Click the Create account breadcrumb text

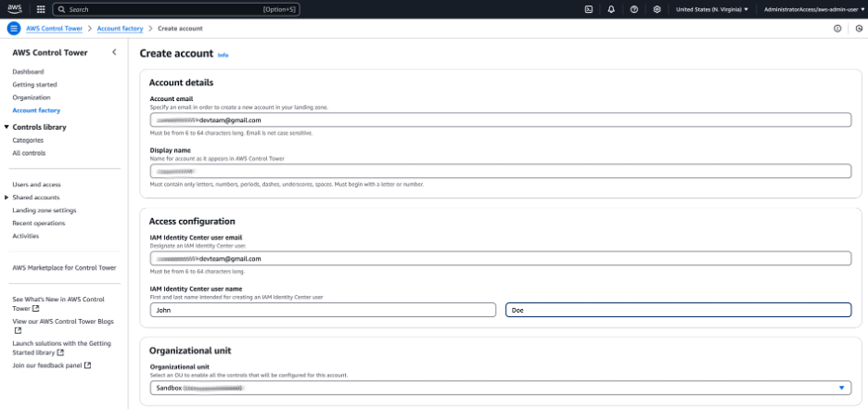coord(180,28)
